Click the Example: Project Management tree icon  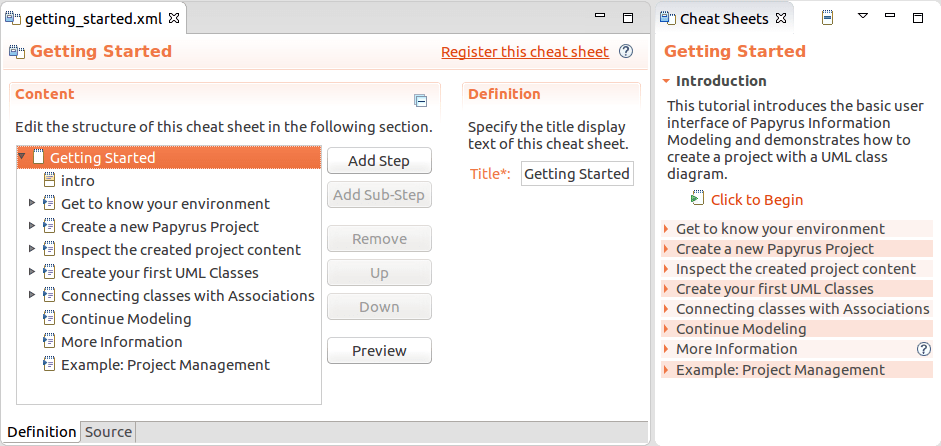pyautogui.click(x=49, y=364)
